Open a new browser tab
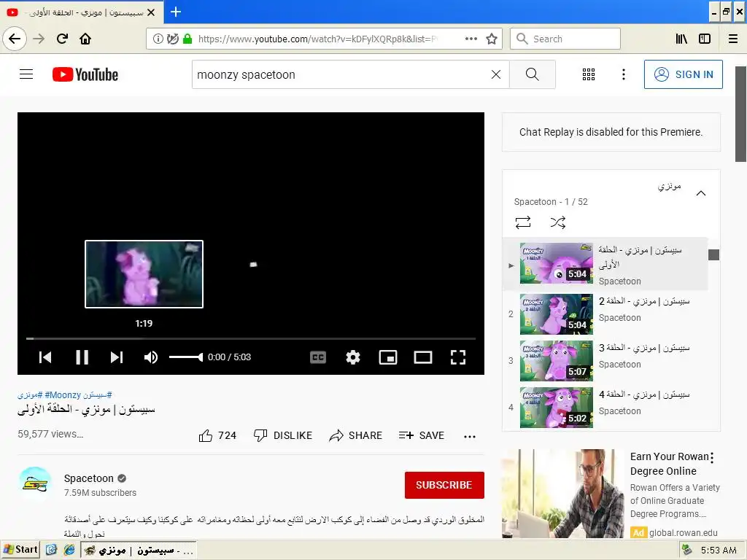747x560 pixels. click(176, 12)
